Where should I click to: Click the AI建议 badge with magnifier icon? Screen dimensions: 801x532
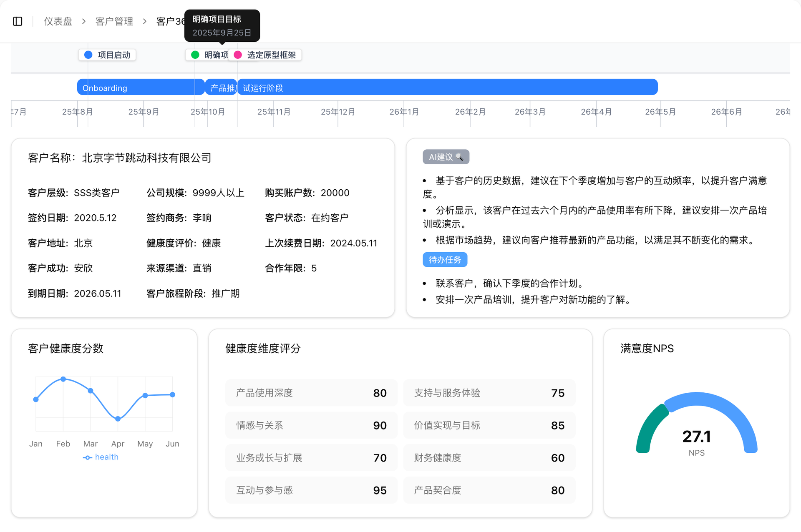446,157
